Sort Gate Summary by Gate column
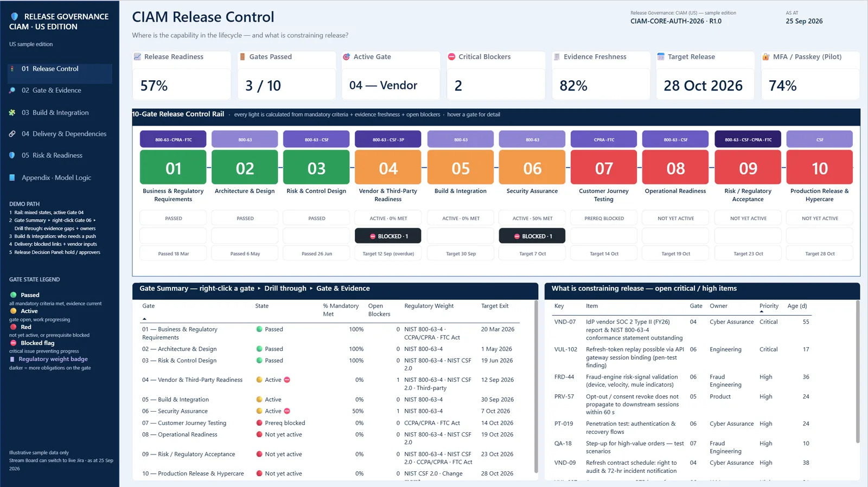The image size is (868, 487). [149, 306]
